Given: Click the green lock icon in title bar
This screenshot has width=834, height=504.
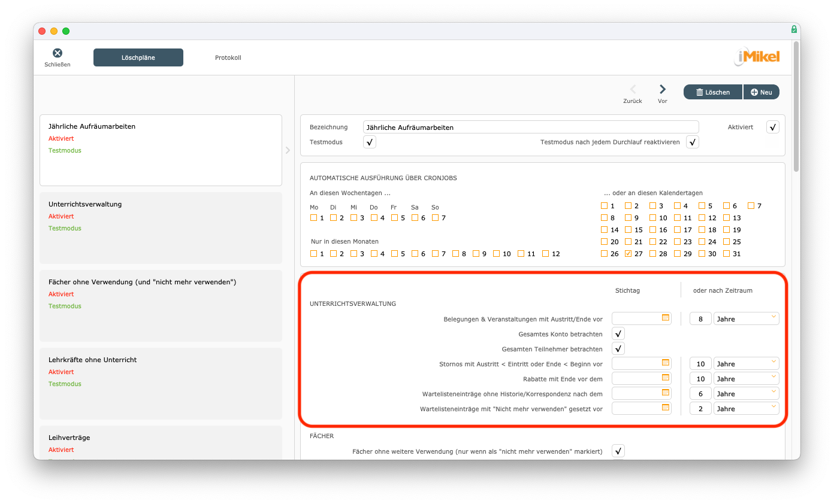Looking at the screenshot, I should click(x=794, y=29).
